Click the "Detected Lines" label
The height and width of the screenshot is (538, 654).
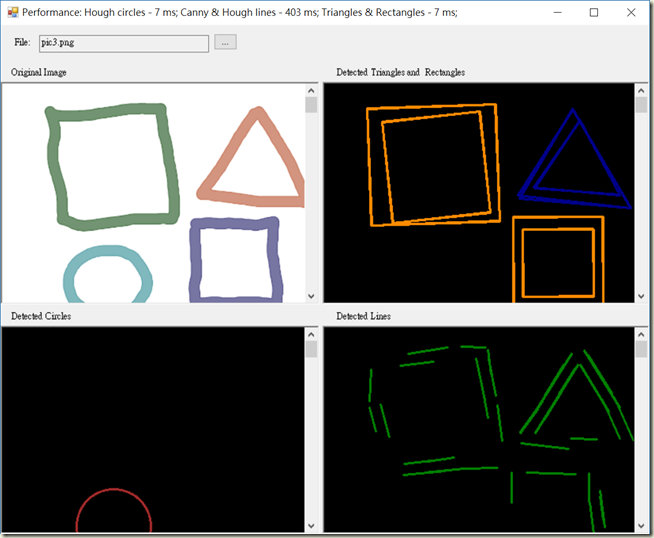[x=363, y=316]
